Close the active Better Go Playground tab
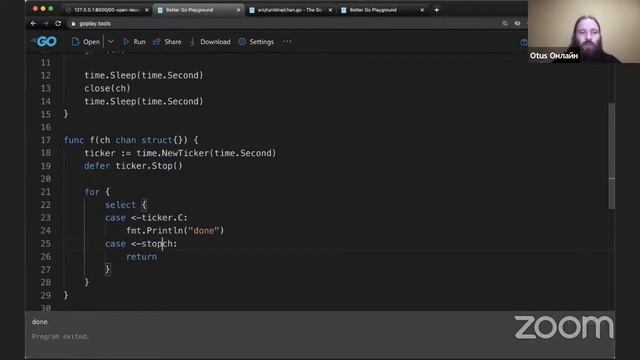This screenshot has width=640, height=360. click(x=238, y=10)
